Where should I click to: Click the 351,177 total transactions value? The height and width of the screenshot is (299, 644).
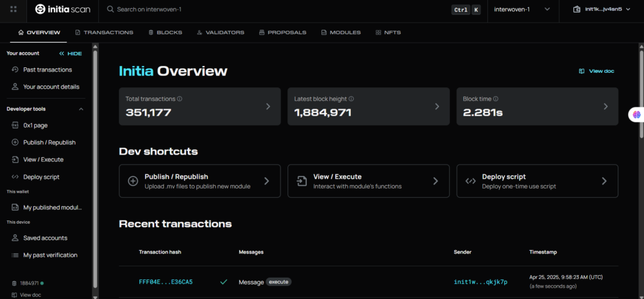148,112
